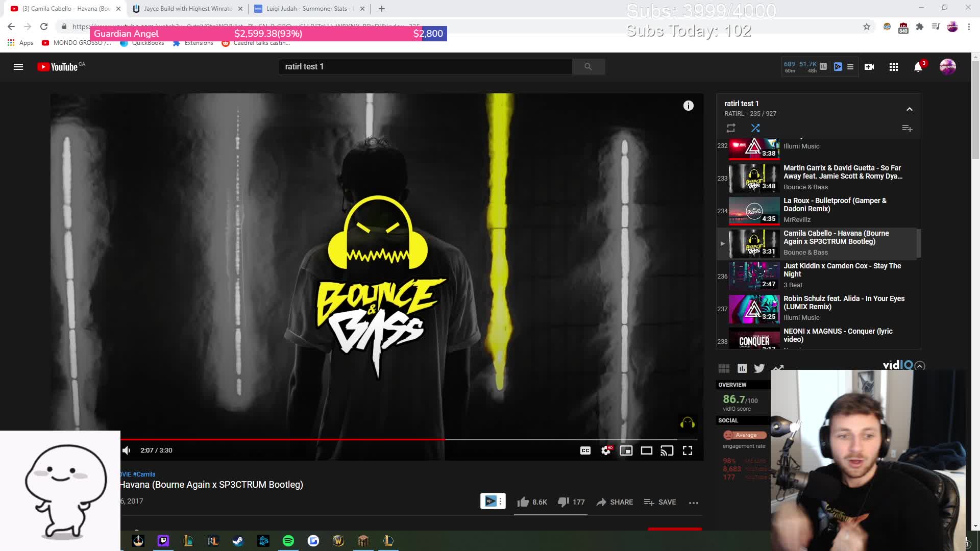Go back in browser history

[11, 27]
